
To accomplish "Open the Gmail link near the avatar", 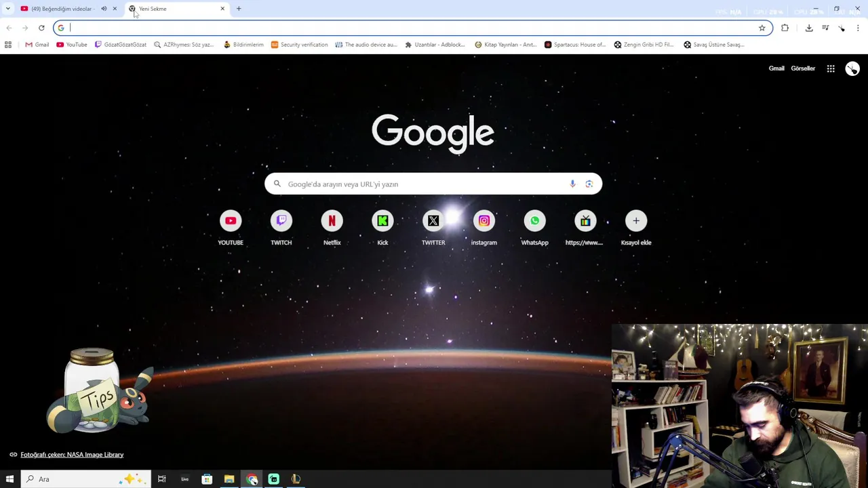I will [x=776, y=68].
